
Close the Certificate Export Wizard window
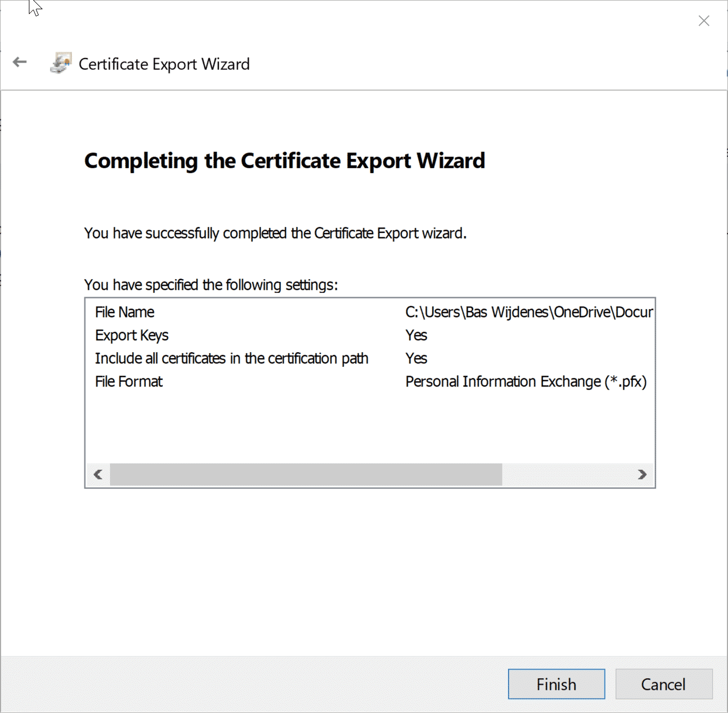click(703, 20)
